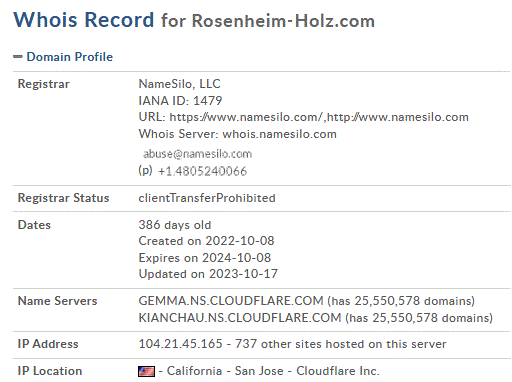This screenshot has height=382, width=512.
Task: Collapse the Domain Profile section minus icon
Action: click(18, 57)
